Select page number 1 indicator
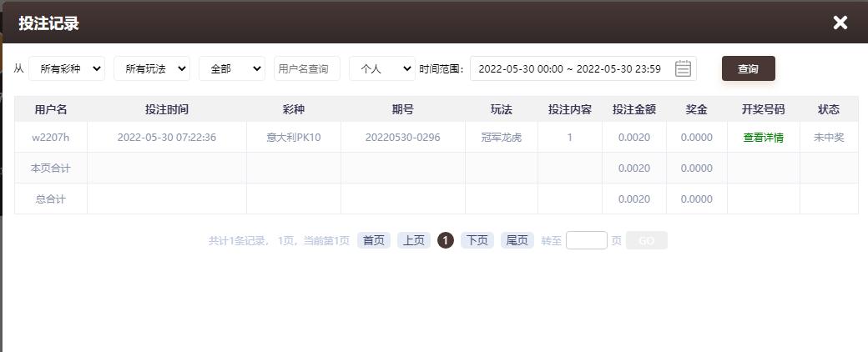868x352 pixels. [x=446, y=240]
